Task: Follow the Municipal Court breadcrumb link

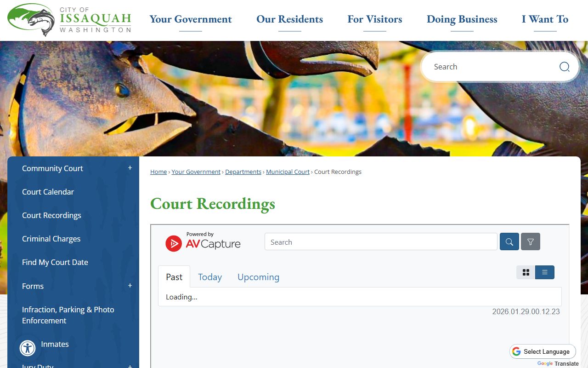Action: (288, 172)
